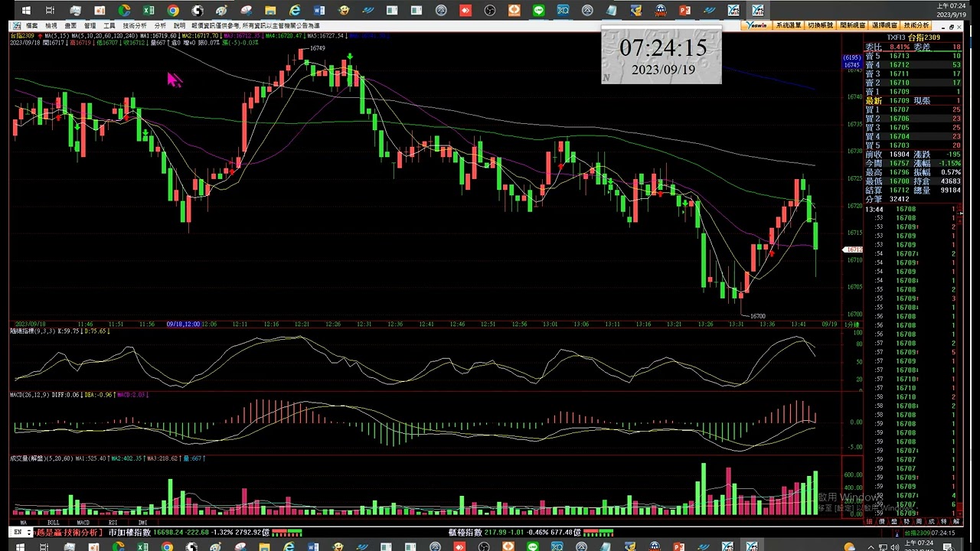Open the 技術分析 menu in menu bar
The image size is (980, 551).
(x=135, y=25)
